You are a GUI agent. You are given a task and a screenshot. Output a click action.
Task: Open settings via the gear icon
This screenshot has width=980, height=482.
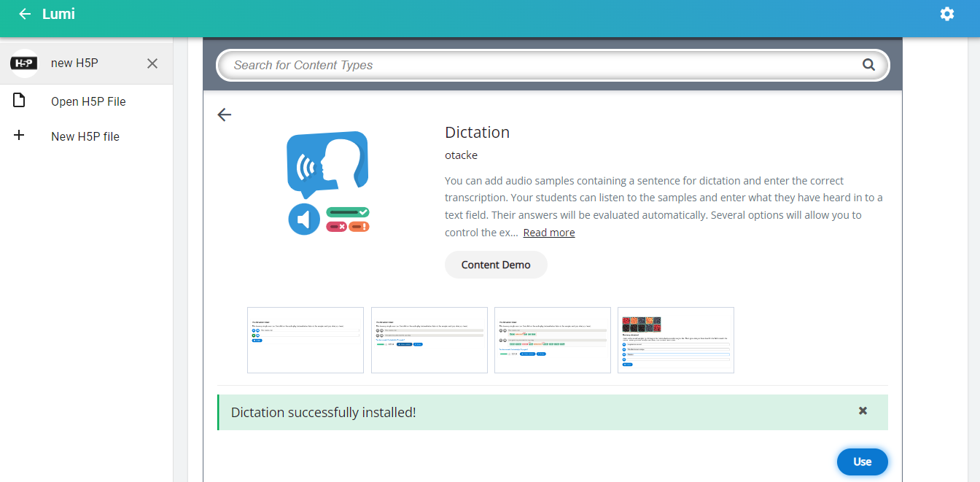pos(946,14)
